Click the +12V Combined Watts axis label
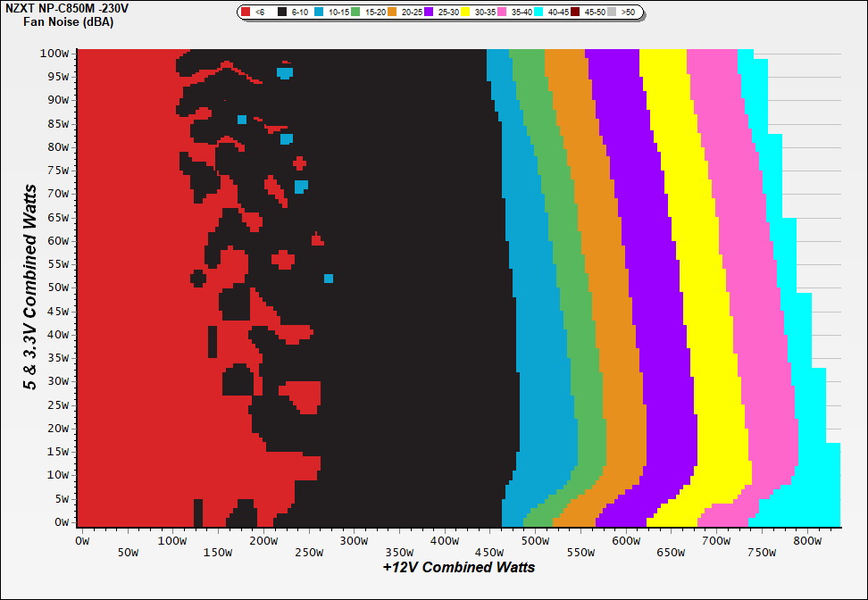This screenshot has height=600, width=868. 458,567
